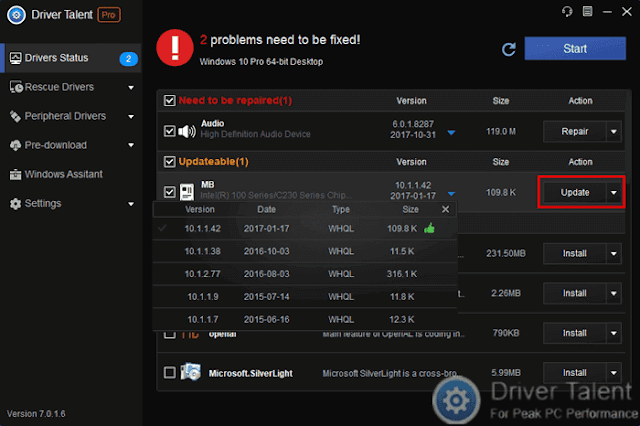This screenshot has height=426, width=640.
Task: Open the Update button dropdown arrow
Action: (x=613, y=192)
